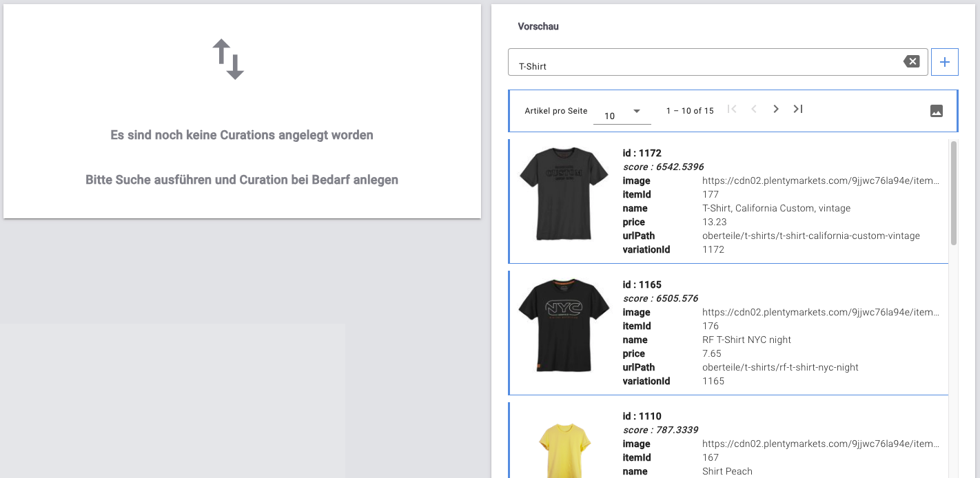
Task: Click the 'score : 787.3339' value
Action: click(660, 430)
